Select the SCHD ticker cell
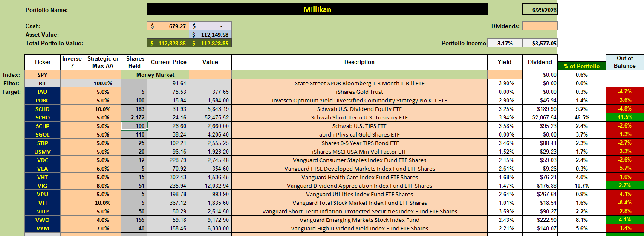This screenshot has width=644, height=236. [42, 109]
